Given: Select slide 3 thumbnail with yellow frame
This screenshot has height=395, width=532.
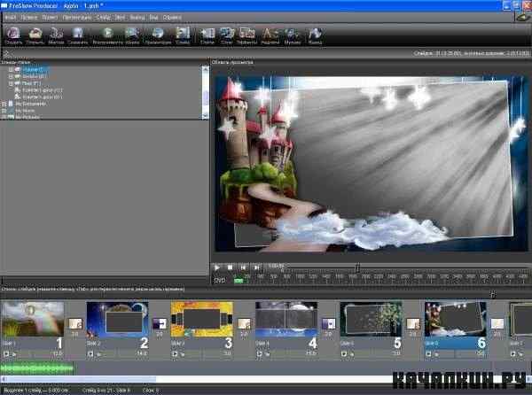Looking at the screenshot, I should (x=202, y=320).
